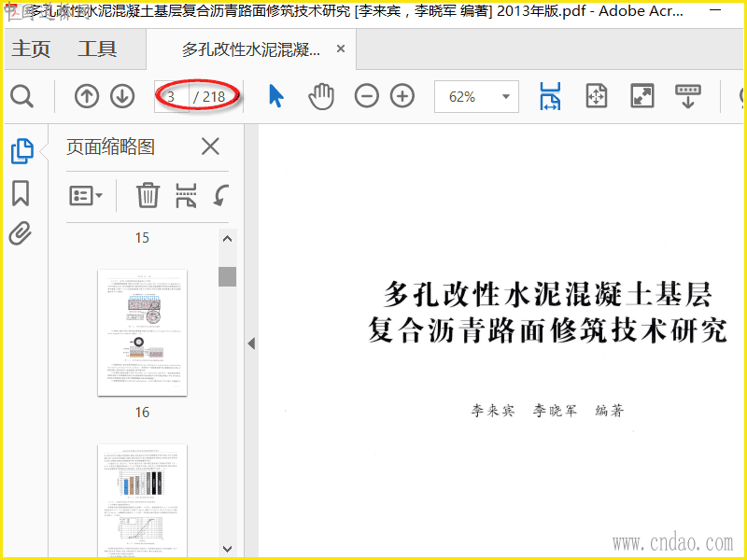Toggle the page thumbnails sidebar panel

click(21, 150)
